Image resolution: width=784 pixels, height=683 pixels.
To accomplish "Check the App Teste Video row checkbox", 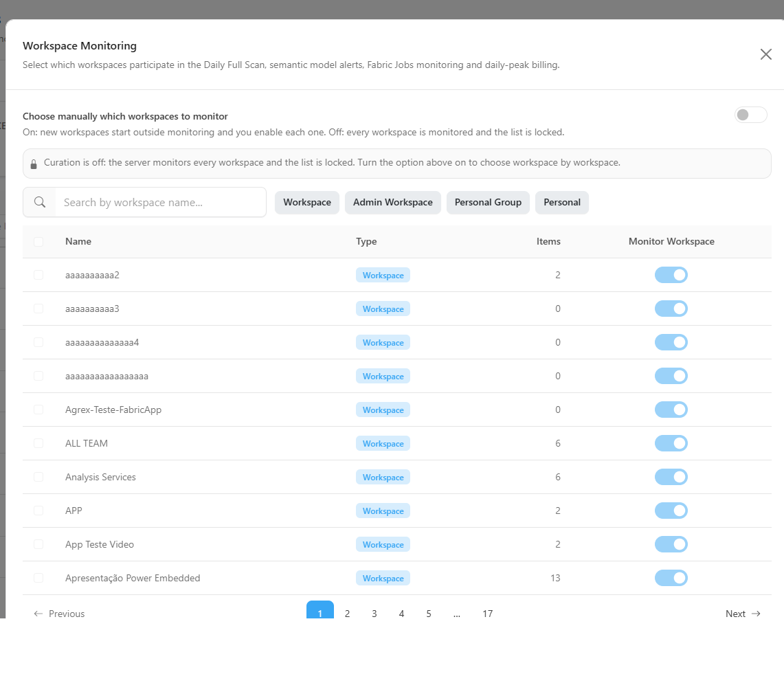I will click(38, 544).
